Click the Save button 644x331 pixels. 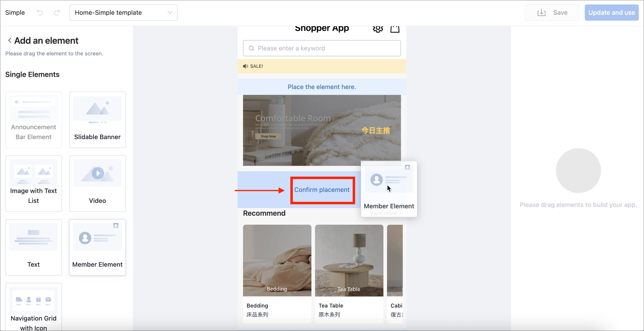[552, 13]
